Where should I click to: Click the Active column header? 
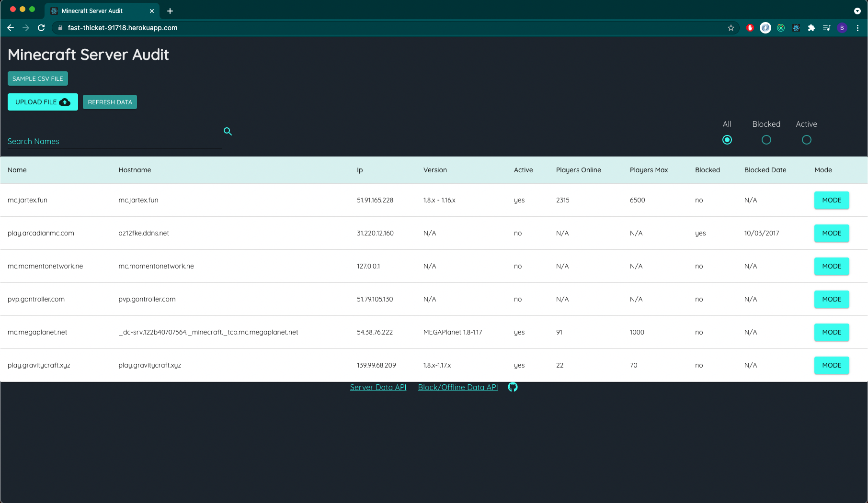(523, 170)
